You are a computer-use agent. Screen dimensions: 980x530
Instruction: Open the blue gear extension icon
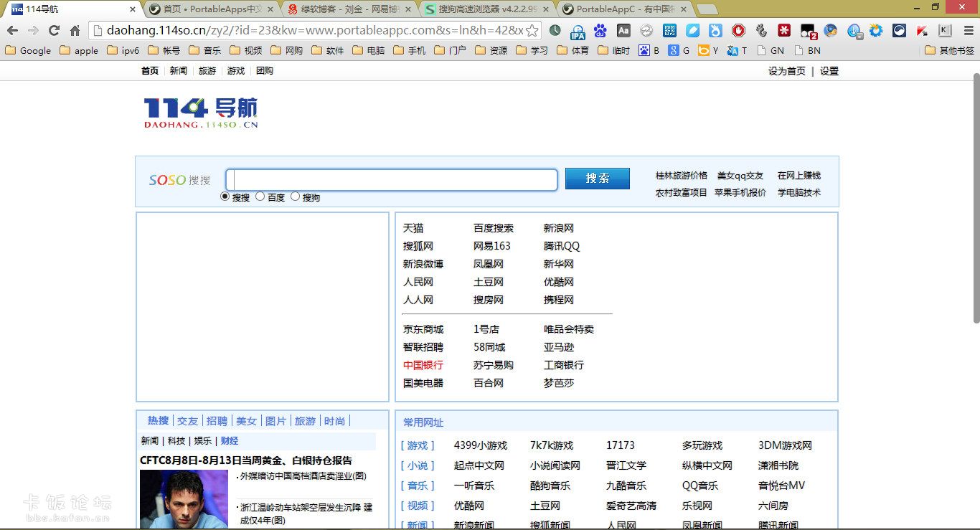(x=876, y=30)
